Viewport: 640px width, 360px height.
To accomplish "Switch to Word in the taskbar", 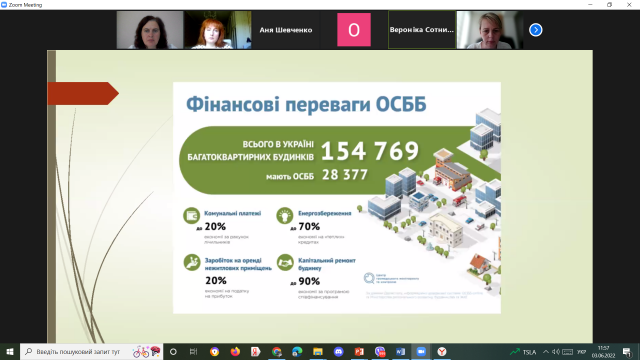I will click(400, 351).
